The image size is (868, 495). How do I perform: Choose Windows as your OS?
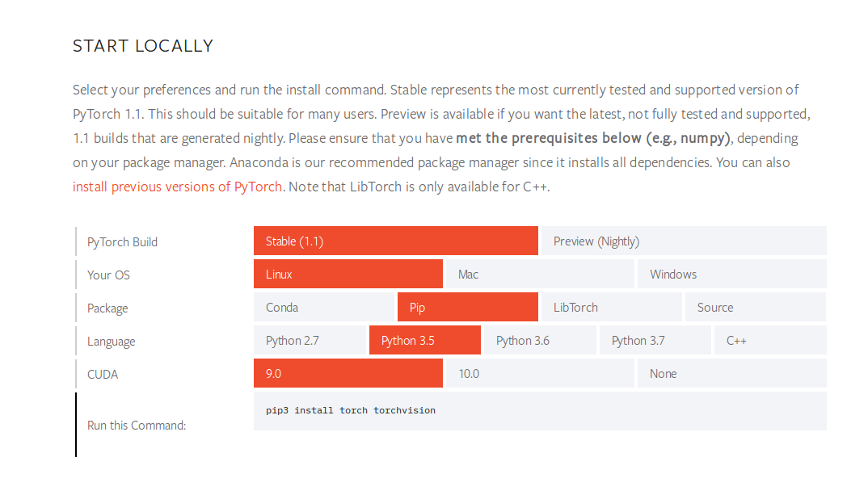pyautogui.click(x=732, y=274)
